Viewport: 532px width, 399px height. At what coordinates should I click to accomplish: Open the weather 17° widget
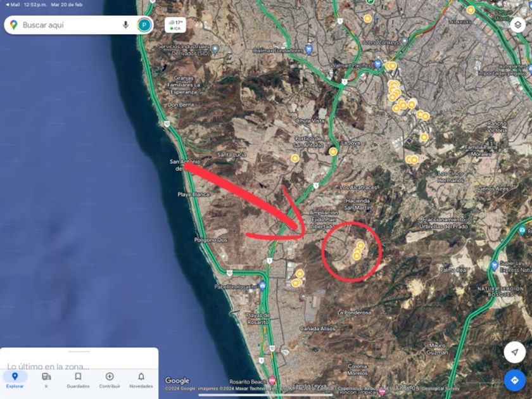click(x=175, y=25)
